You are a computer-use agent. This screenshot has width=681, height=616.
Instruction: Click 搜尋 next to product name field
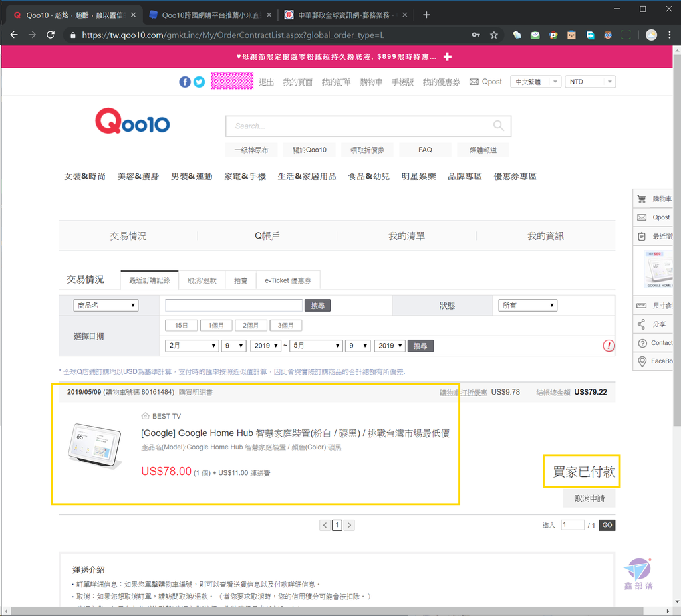click(x=317, y=306)
